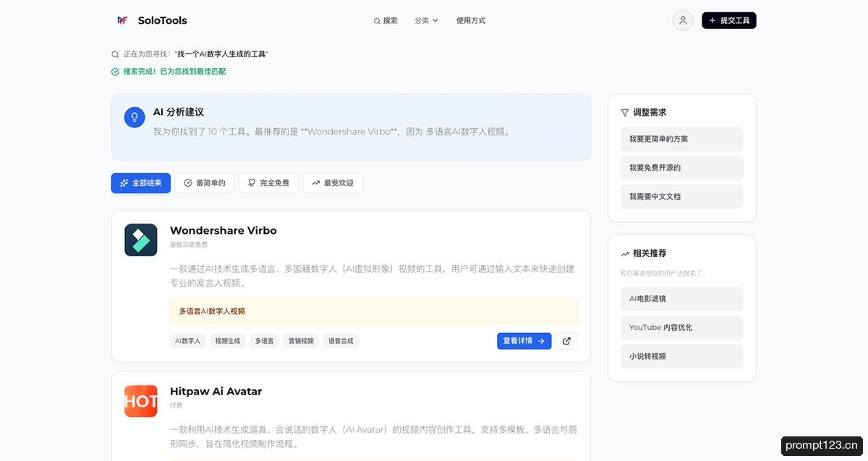Click the green check icon beside 搜索完成
This screenshot has width=868, height=461.
(x=115, y=72)
